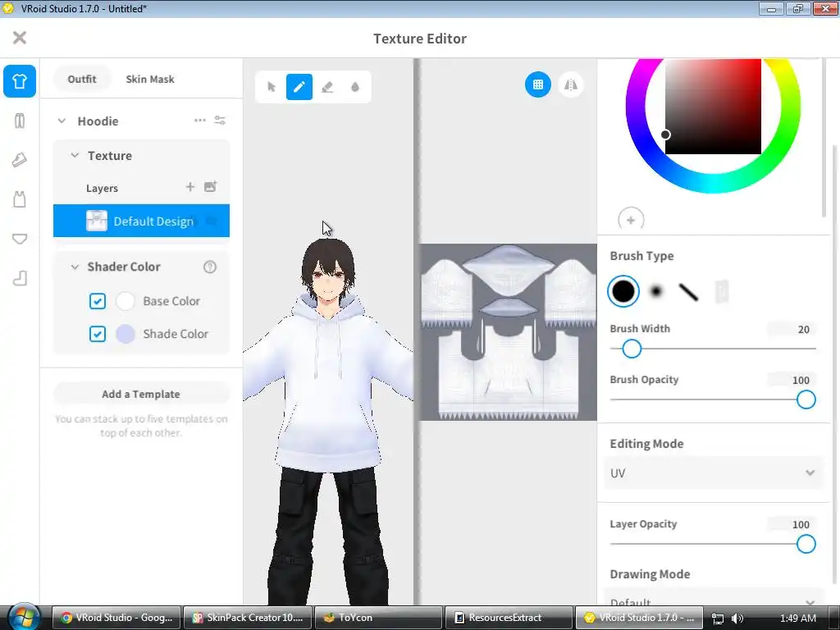Click the Add a Template button

coord(141,394)
